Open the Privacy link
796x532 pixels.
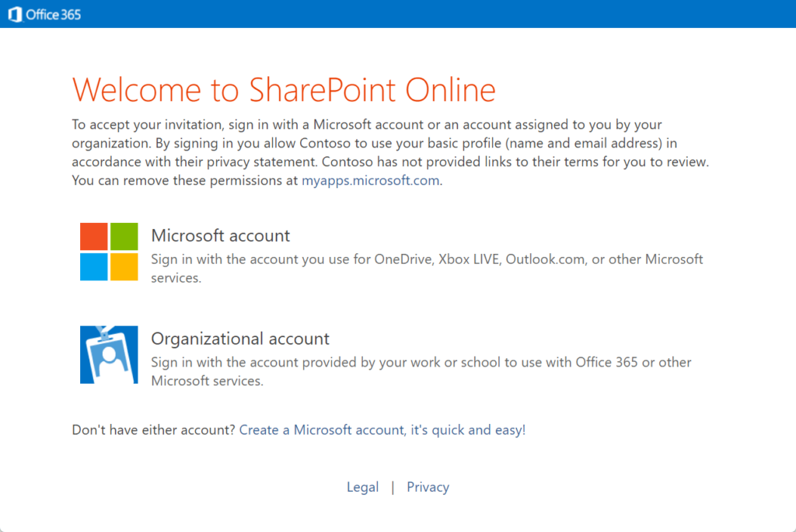click(x=428, y=487)
